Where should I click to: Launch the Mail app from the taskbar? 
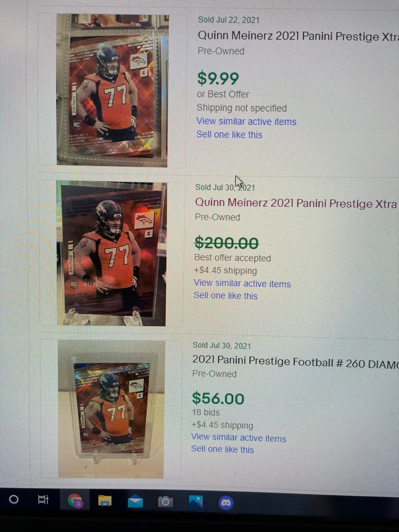(135, 501)
